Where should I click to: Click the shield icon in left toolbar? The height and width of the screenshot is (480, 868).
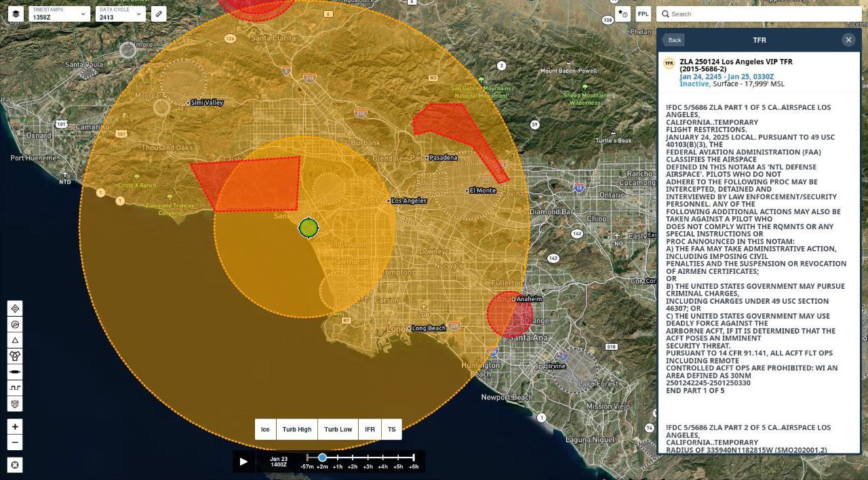pyautogui.click(x=15, y=404)
